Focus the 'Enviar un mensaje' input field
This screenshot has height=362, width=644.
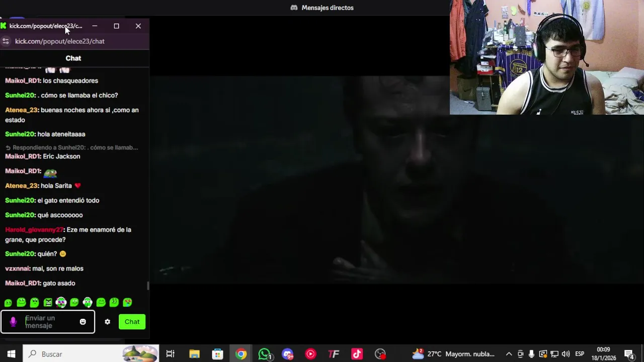[48, 322]
